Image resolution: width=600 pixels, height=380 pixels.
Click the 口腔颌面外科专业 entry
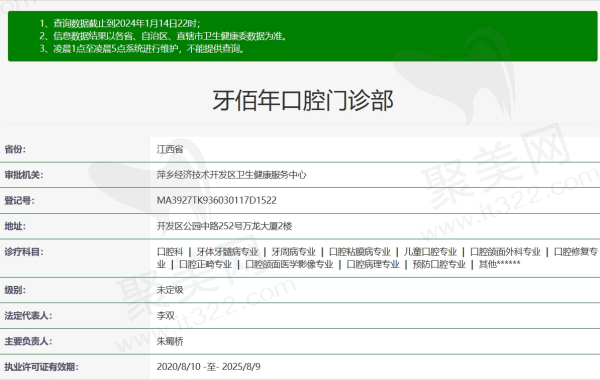click(x=505, y=252)
